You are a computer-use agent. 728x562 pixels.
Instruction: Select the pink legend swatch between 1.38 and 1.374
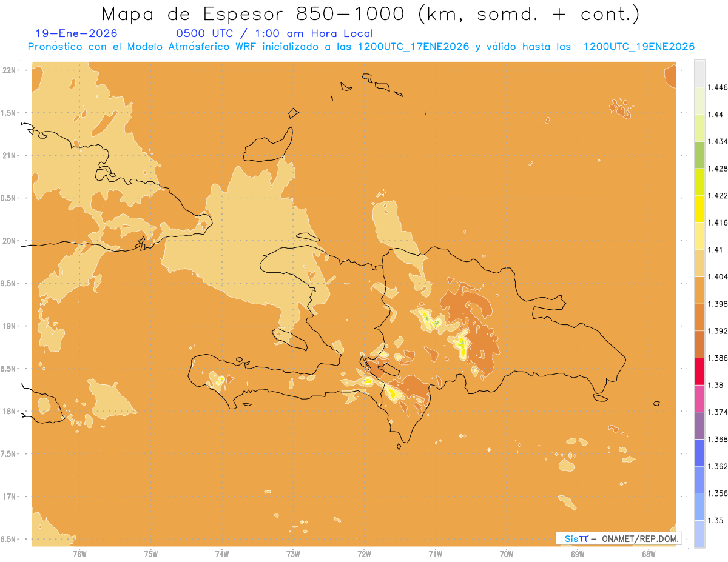[x=699, y=398]
